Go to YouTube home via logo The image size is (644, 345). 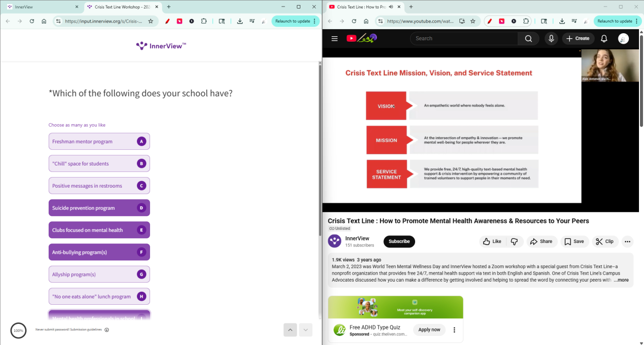361,38
